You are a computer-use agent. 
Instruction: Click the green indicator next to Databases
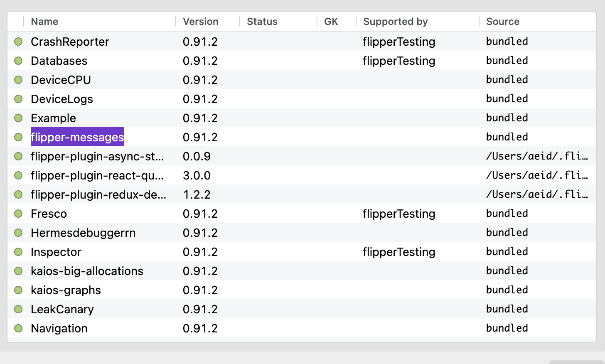click(x=18, y=61)
